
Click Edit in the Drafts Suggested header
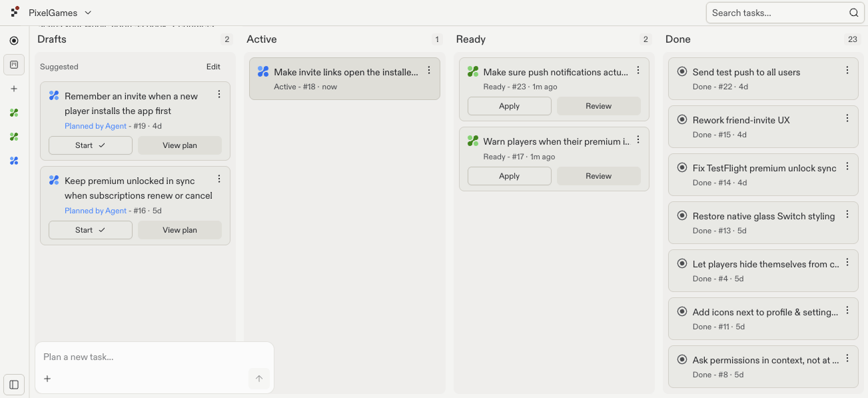213,67
